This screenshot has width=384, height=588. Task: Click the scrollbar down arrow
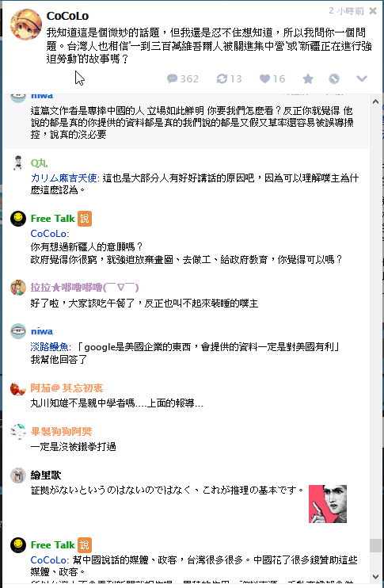point(375,576)
